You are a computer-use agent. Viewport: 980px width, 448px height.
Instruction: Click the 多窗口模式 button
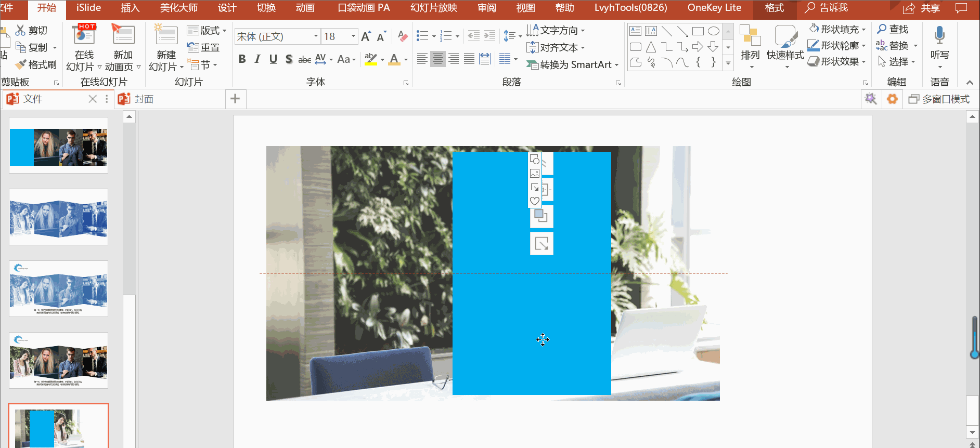939,99
